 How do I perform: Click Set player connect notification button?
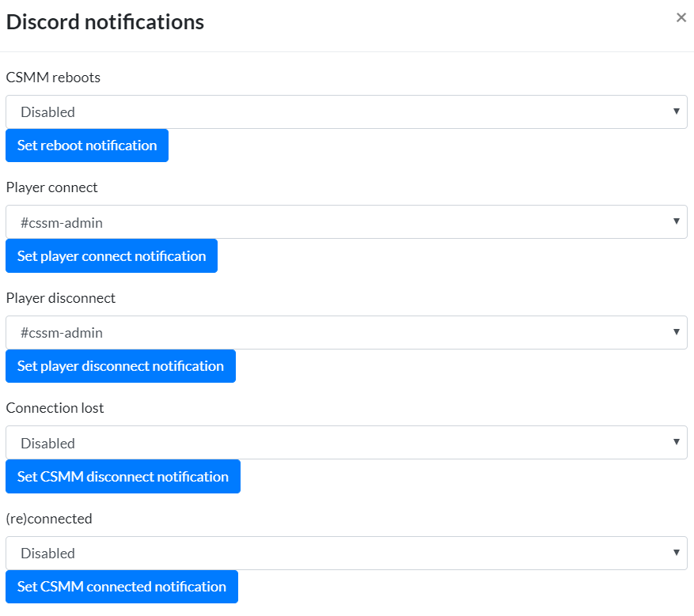tap(112, 256)
